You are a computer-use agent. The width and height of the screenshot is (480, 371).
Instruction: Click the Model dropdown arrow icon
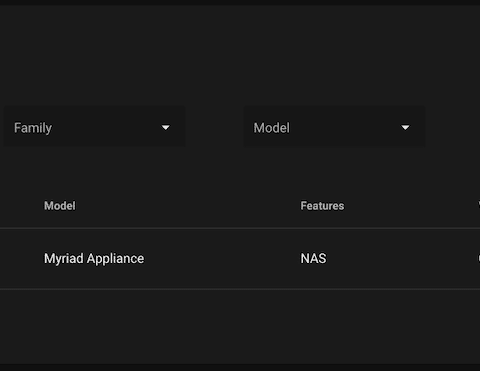tap(405, 128)
